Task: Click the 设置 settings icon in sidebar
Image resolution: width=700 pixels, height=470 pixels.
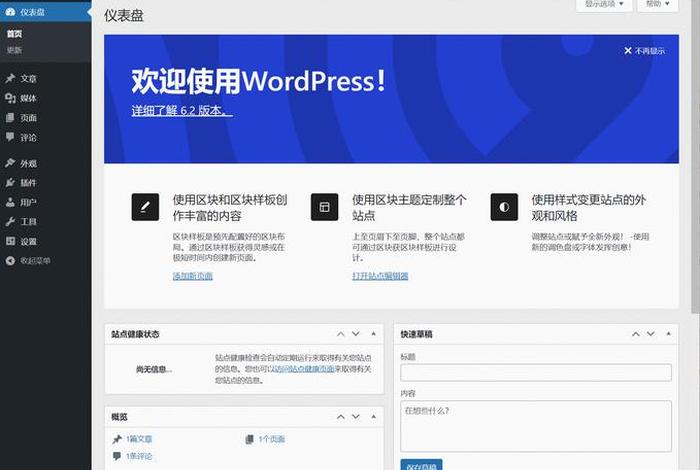Action: pyautogui.click(x=10, y=241)
